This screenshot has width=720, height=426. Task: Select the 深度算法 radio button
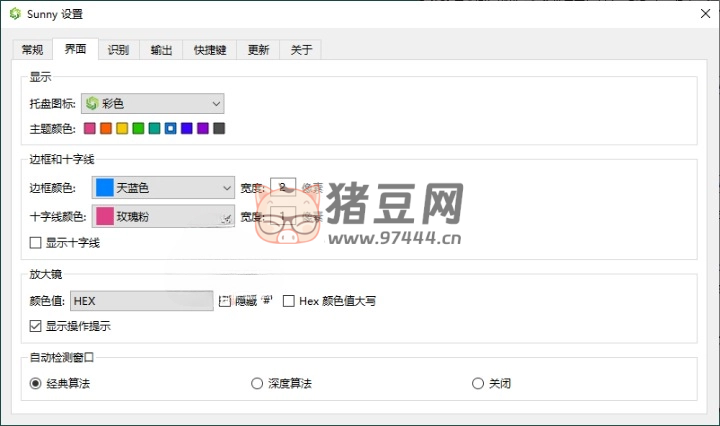point(257,383)
